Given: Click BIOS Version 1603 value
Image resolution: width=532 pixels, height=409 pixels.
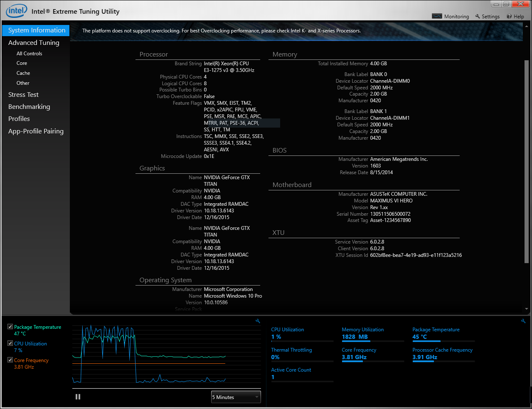Looking at the screenshot, I should point(376,166).
